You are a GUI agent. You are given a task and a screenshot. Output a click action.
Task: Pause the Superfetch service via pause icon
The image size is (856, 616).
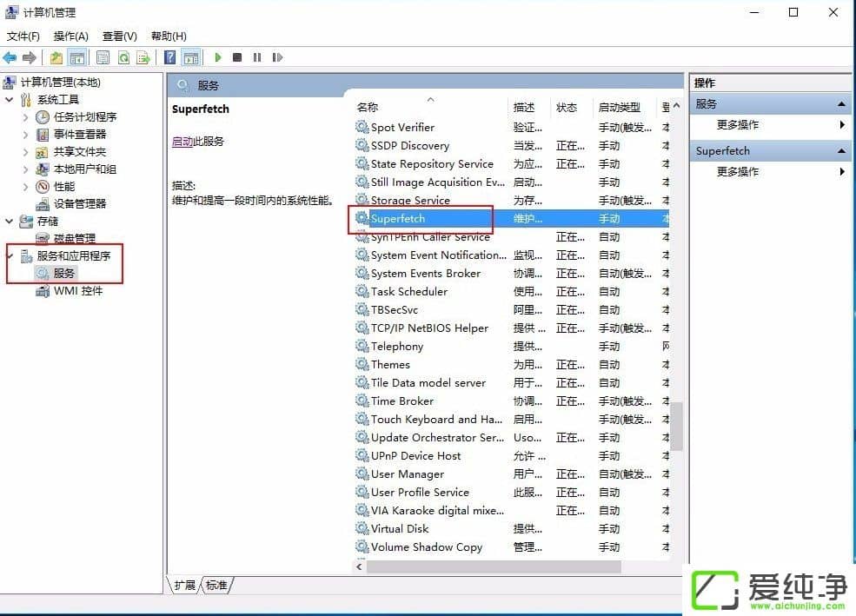pos(257,57)
